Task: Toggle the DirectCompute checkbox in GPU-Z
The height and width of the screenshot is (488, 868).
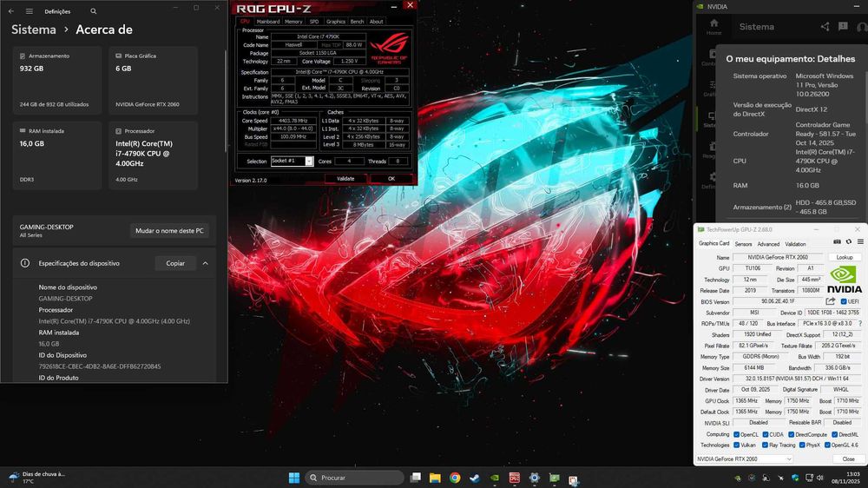Action: point(791,434)
